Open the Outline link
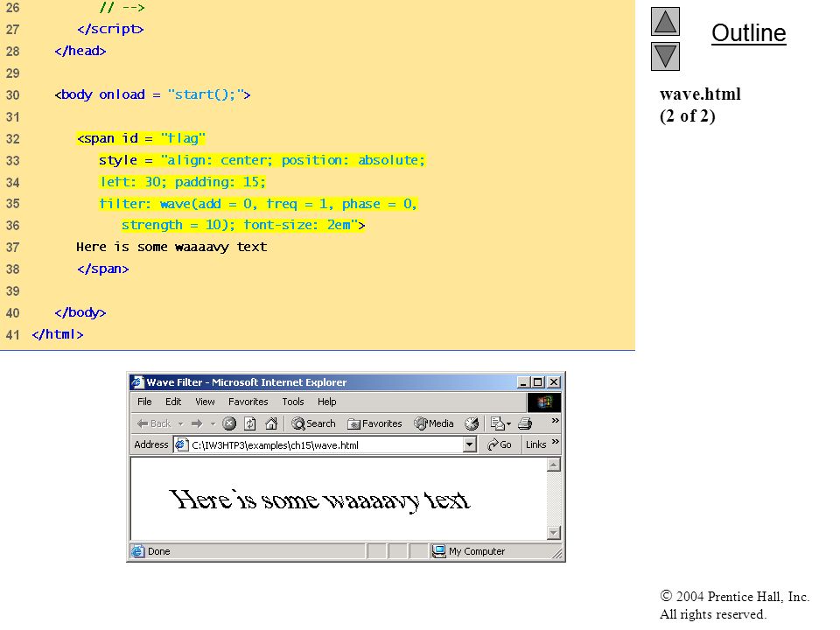Viewport: 840px width, 630px height. click(x=748, y=33)
